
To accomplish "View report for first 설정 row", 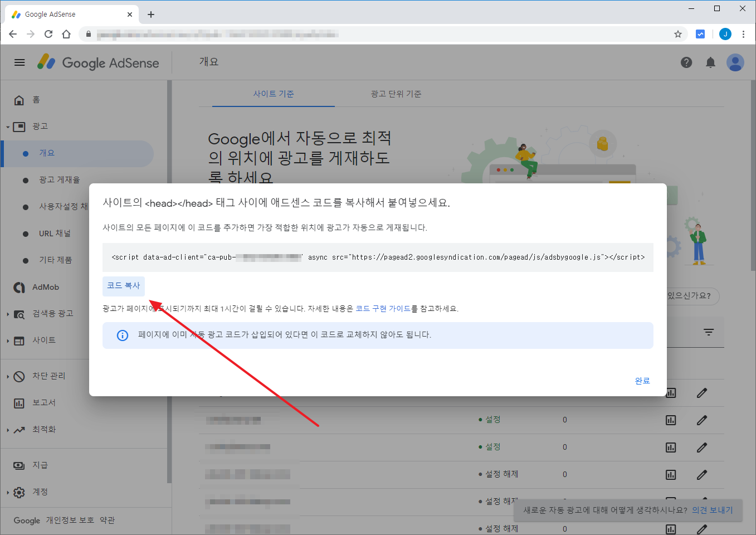I will coord(671,420).
